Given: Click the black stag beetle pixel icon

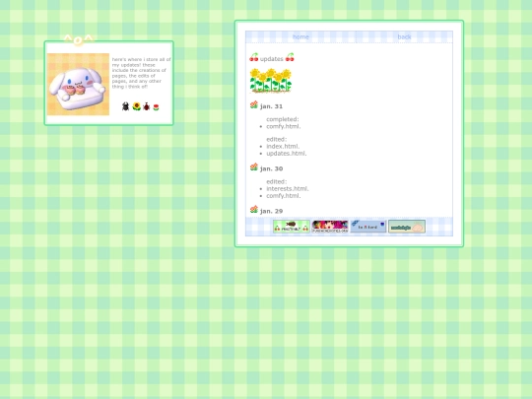Looking at the screenshot, I should (x=125, y=106).
